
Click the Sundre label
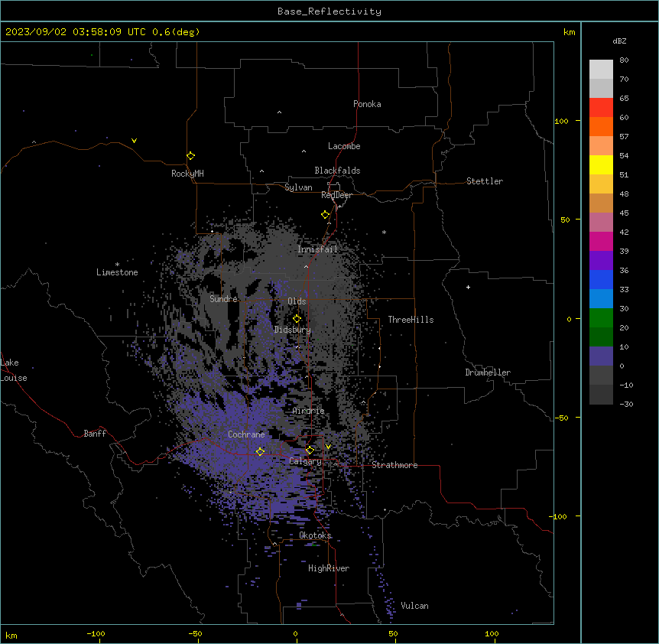pos(223,299)
